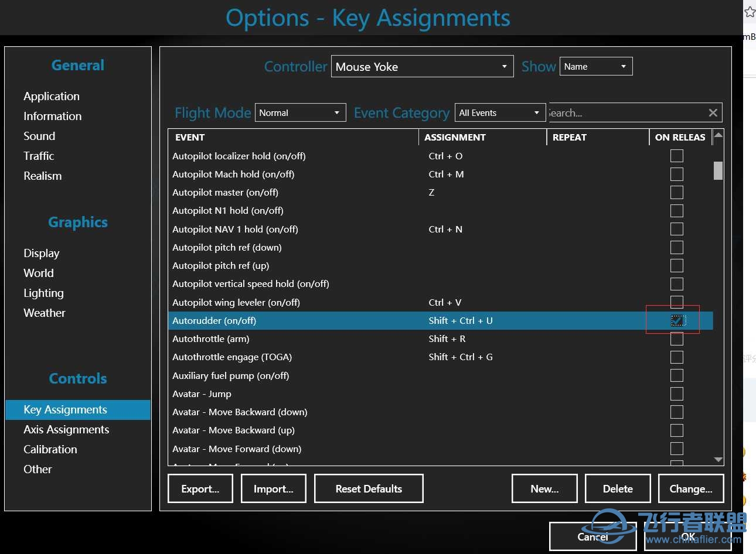Clear the search box with X icon
The height and width of the screenshot is (554, 756).
click(713, 113)
